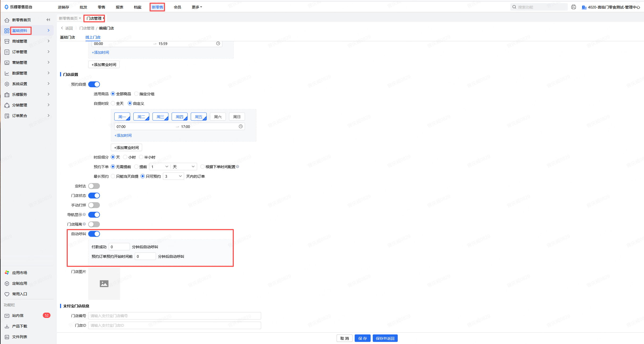The width and height of the screenshot is (644, 344).
Task: Select the 指定分组 radio option
Action: [137, 94]
